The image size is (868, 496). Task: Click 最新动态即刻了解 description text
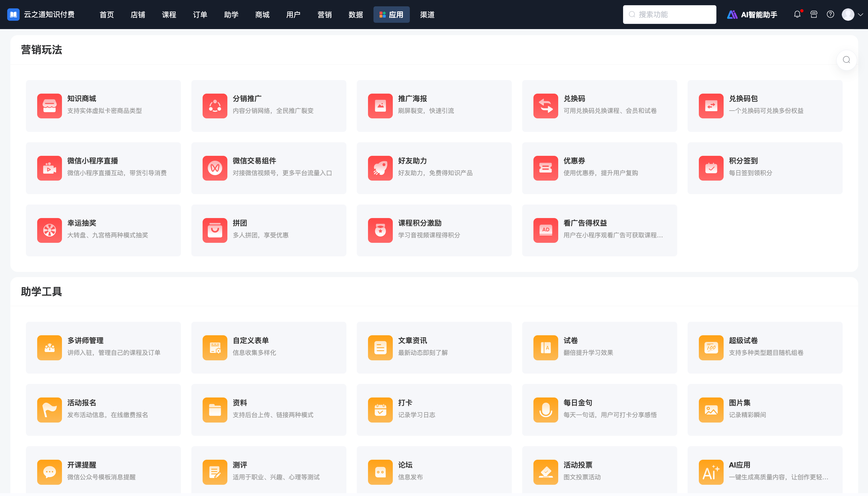[x=422, y=353]
